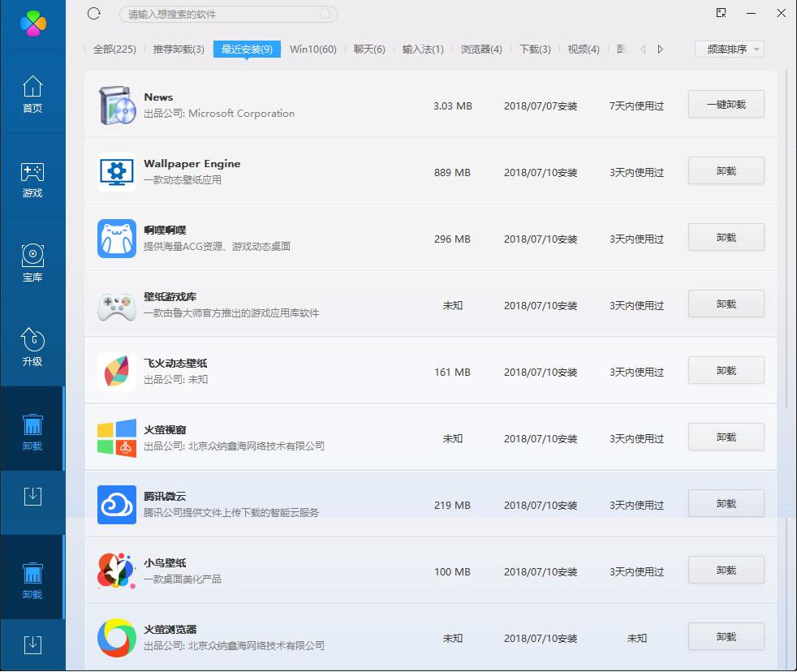
Task: Click 一款桌面美化产品 description text
Action: pos(183,579)
